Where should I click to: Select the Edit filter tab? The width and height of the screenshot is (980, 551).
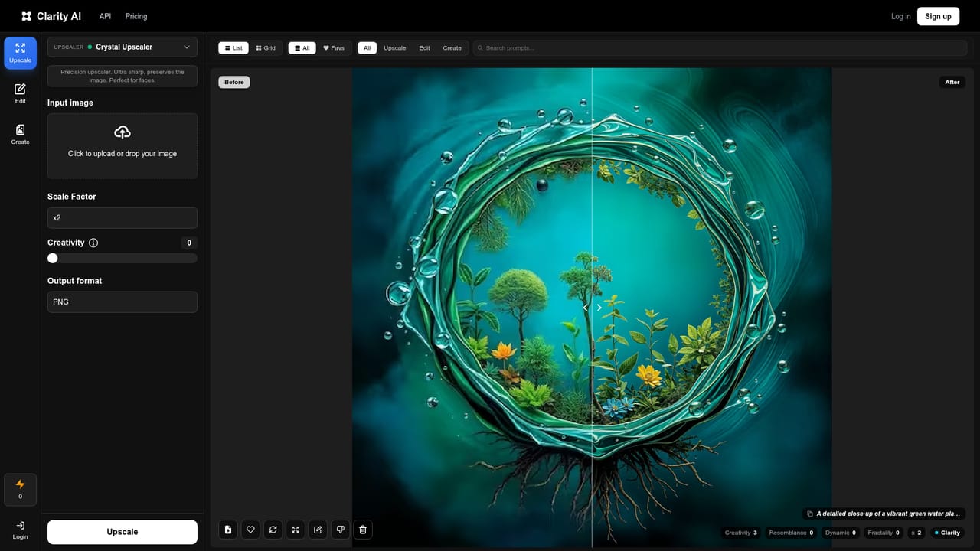tap(424, 48)
